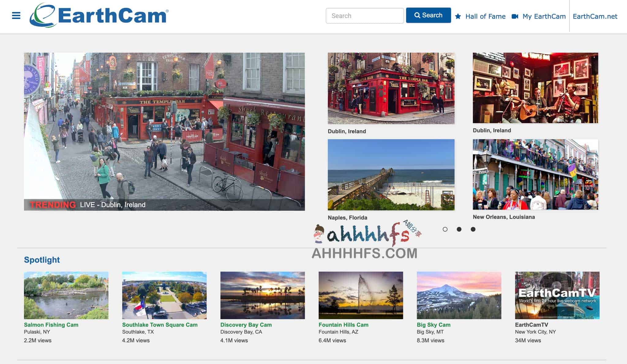Open the trending Dublin live cam
The width and height of the screenshot is (627, 364).
164,131
